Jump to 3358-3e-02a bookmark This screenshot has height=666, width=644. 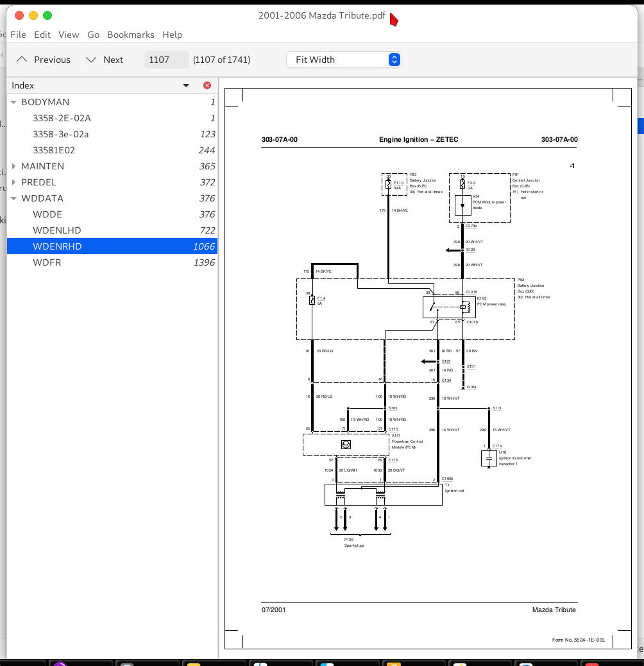(61, 134)
